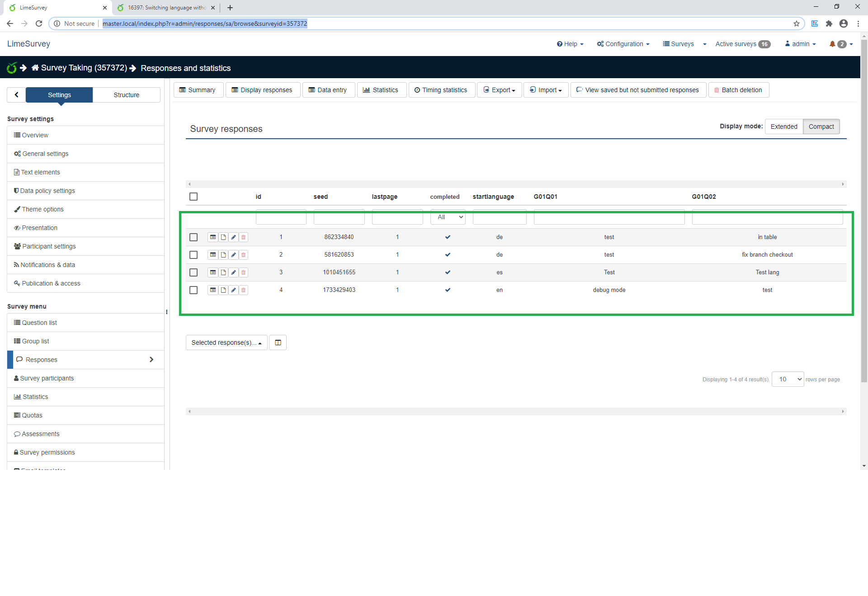Click the delete trash icon for response 2
The height and width of the screenshot is (596, 868).
(x=243, y=255)
